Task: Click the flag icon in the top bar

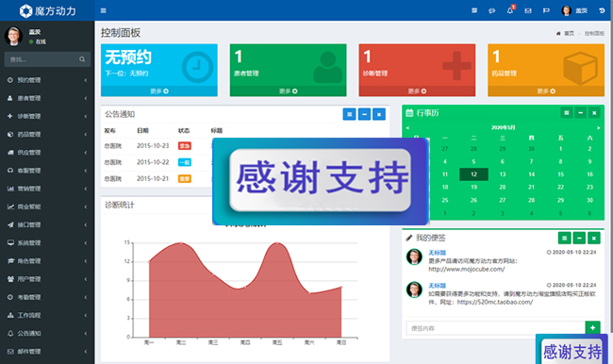Action: [546, 10]
